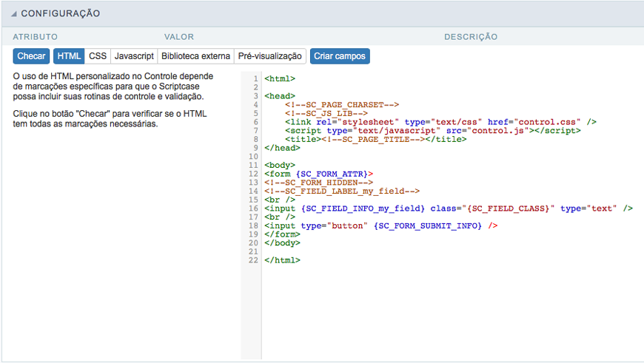This screenshot has width=644, height=363.
Task: Collapse the Configuração section triangle
Action: click(x=14, y=14)
